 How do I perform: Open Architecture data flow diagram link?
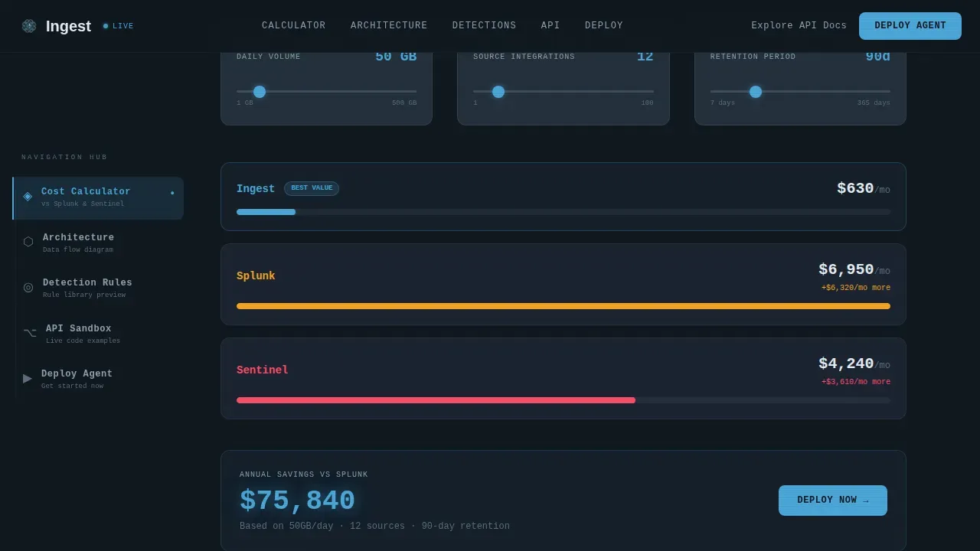click(98, 243)
